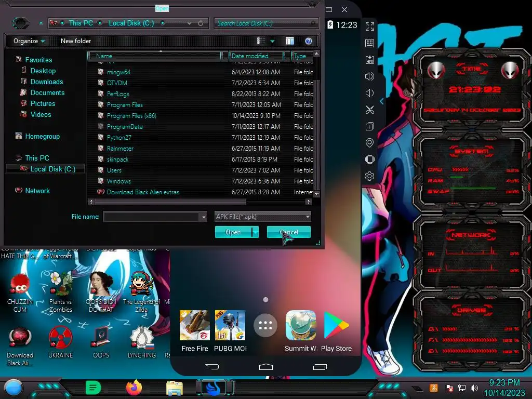Expand the File name dropdown arrow

tap(204, 217)
